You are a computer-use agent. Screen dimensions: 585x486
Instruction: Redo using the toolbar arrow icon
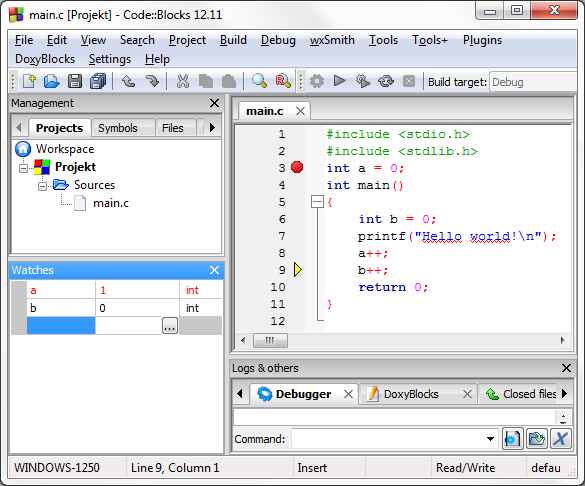coord(152,81)
